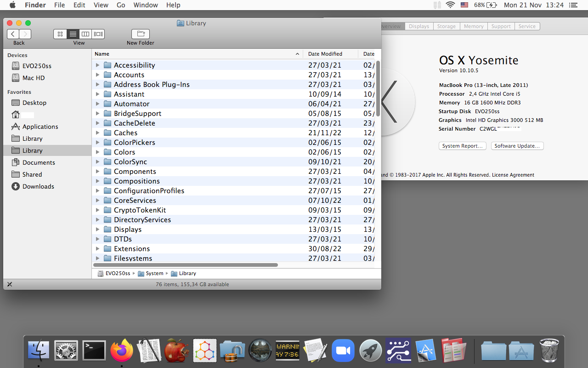Switch Finder to column view

[x=85, y=34]
